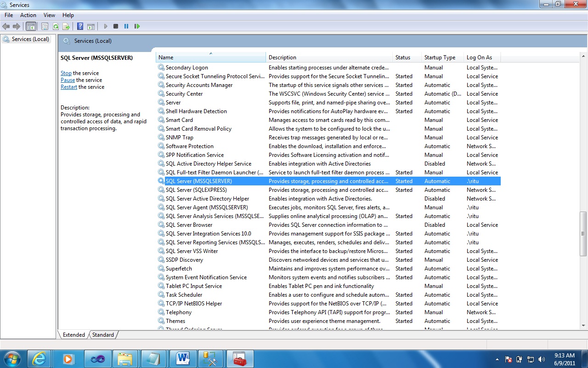Click the gear icon beside Security Center
588x368 pixels.
161,94
